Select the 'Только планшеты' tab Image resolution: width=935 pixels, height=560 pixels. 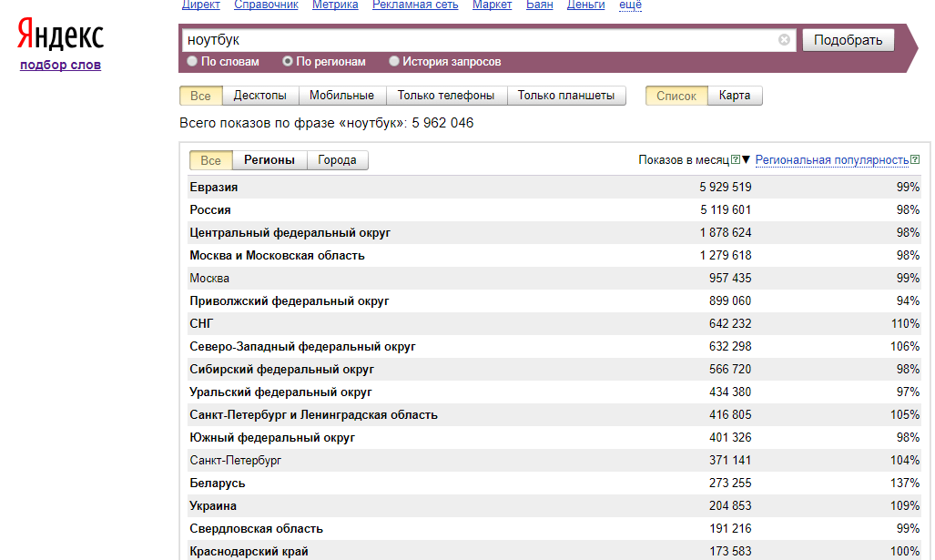coord(566,96)
